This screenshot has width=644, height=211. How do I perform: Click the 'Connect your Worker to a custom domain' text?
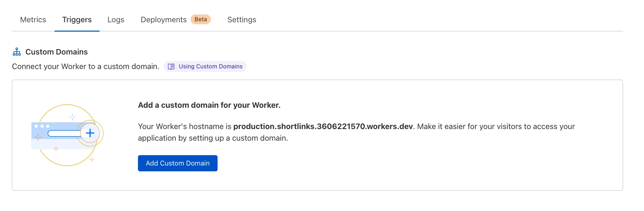click(x=85, y=66)
